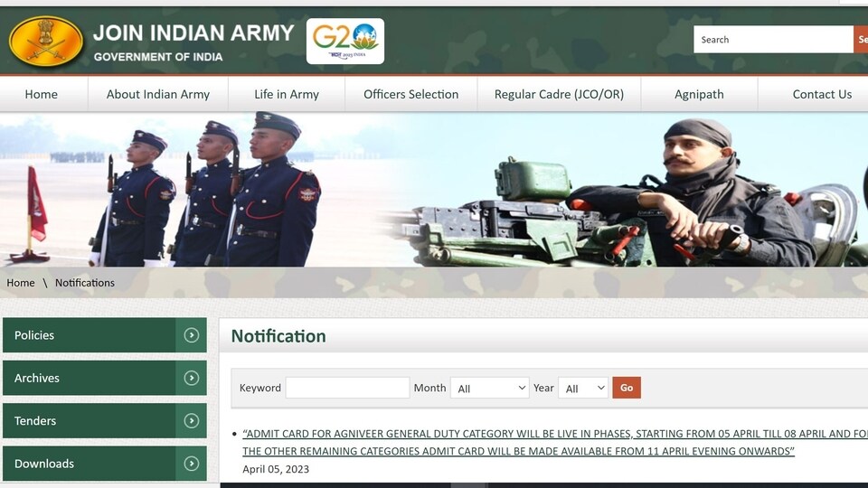Expand the Year dropdown
This screenshot has width=868, height=488.
[583, 388]
